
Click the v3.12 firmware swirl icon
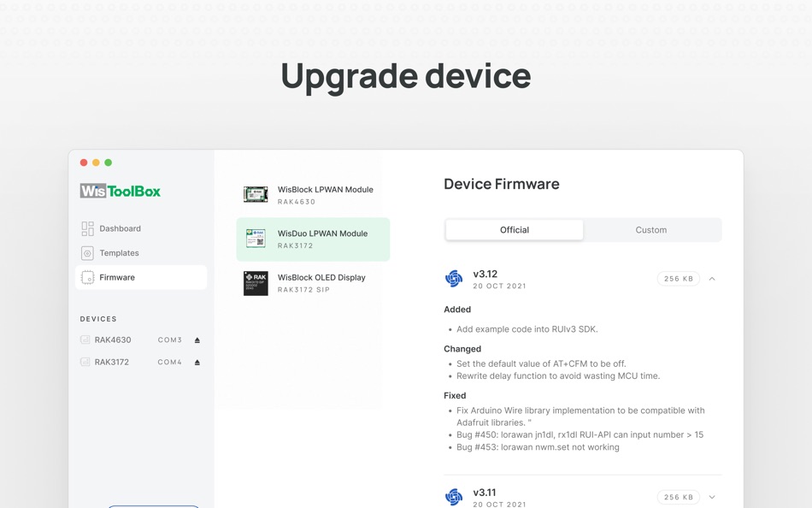click(x=454, y=278)
